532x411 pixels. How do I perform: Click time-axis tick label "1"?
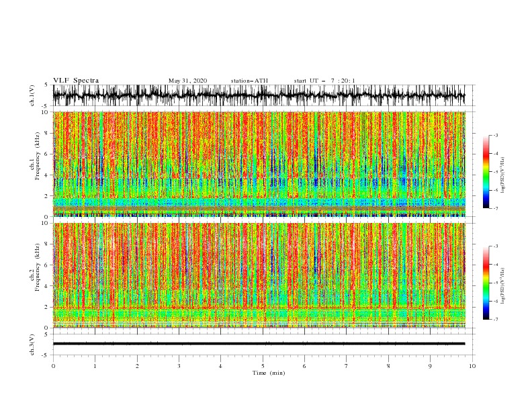[95, 366]
